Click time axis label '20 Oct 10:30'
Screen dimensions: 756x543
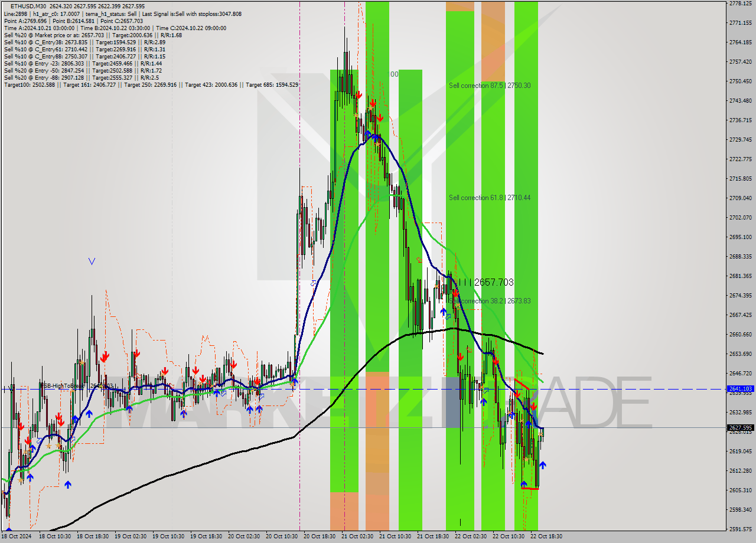[x=282, y=537]
